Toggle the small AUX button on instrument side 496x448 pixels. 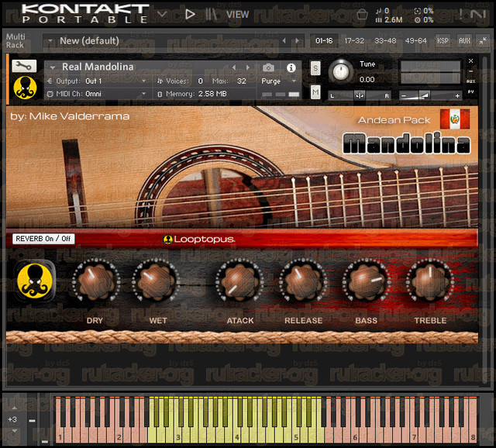pyautogui.click(x=470, y=81)
